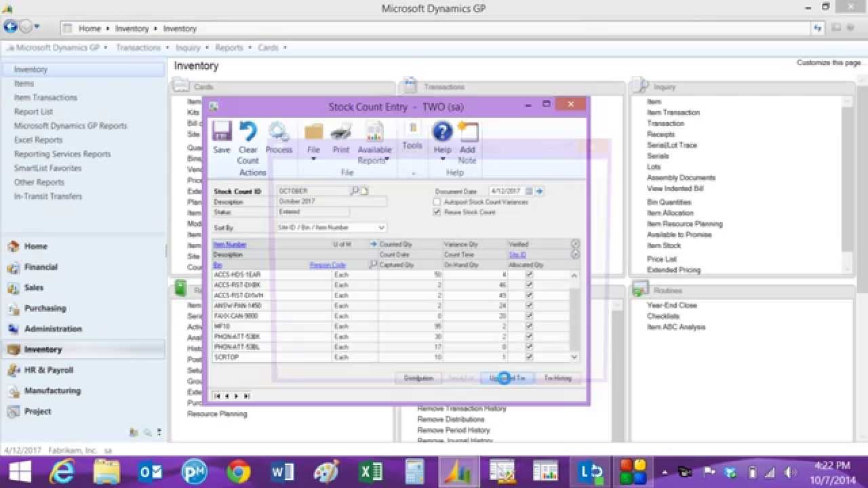Click the Customize this page link
The image size is (868, 488).
[829, 62]
